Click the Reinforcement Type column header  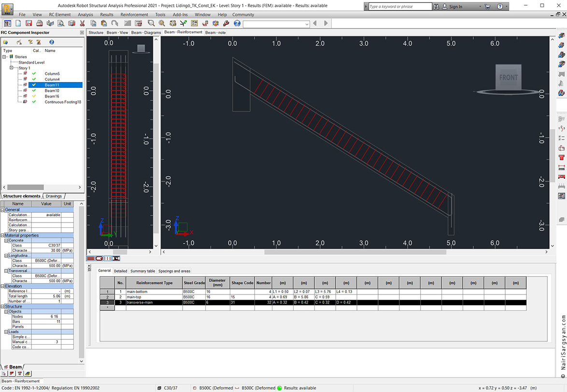click(155, 283)
